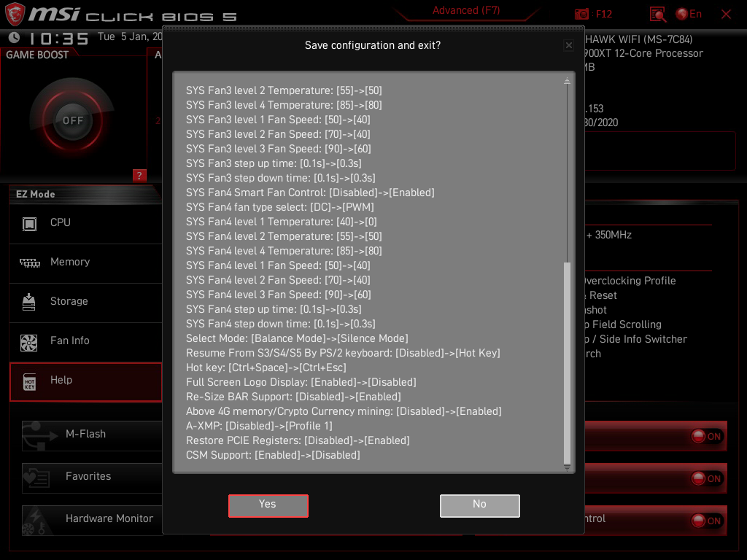Click the Side Info Switcher help entry

pos(636,340)
